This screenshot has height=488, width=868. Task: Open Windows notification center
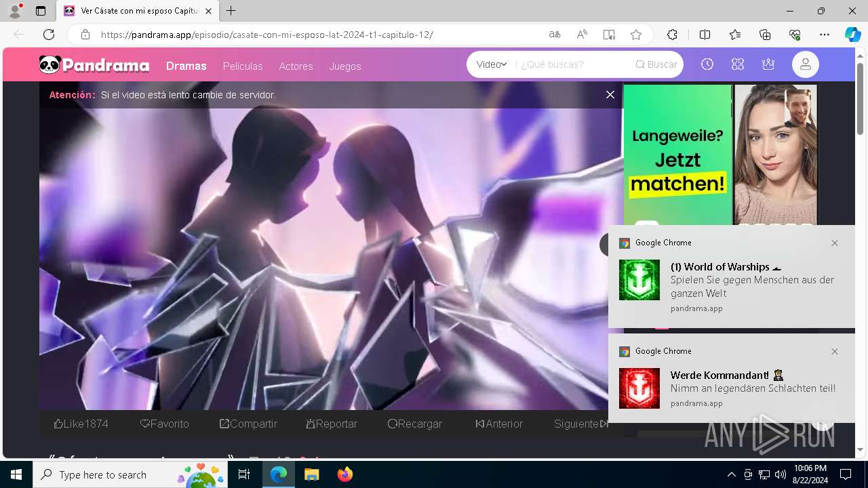click(846, 474)
